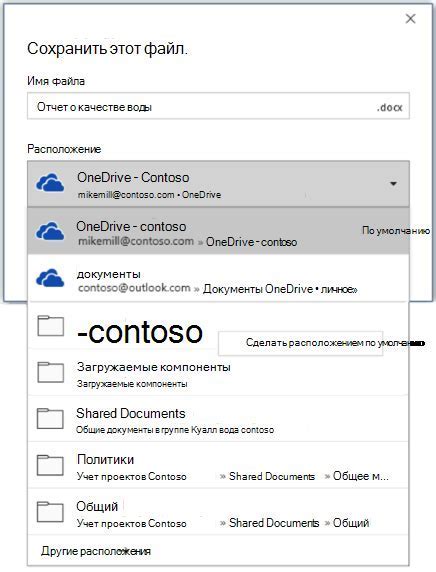Click the folder icon for Загружаемые компоненты
This screenshot has height=572, width=436.
click(51, 372)
